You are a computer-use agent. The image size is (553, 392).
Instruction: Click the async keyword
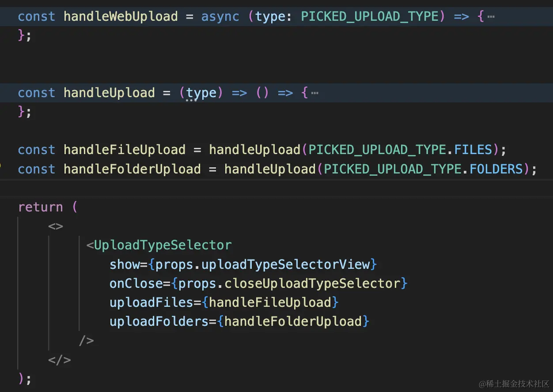(220, 17)
